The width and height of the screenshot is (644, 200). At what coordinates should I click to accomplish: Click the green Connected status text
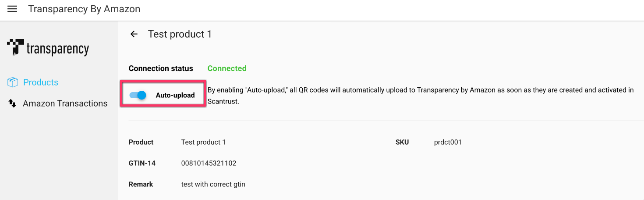(226, 68)
